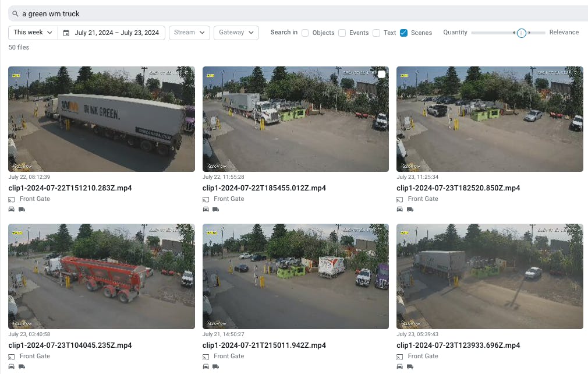The width and height of the screenshot is (588, 374).
Task: Open the Gateway filter dropdown
Action: [236, 33]
